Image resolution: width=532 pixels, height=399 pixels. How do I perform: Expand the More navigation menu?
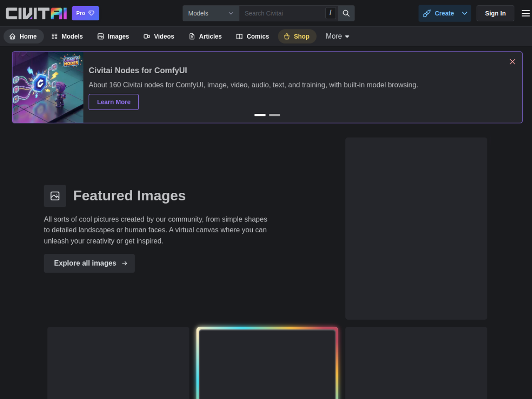point(337,37)
